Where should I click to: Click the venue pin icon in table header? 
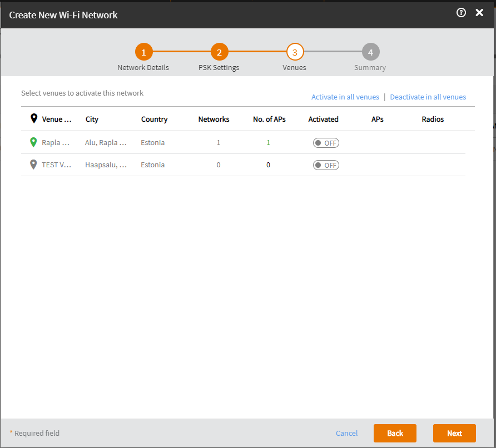pos(34,119)
